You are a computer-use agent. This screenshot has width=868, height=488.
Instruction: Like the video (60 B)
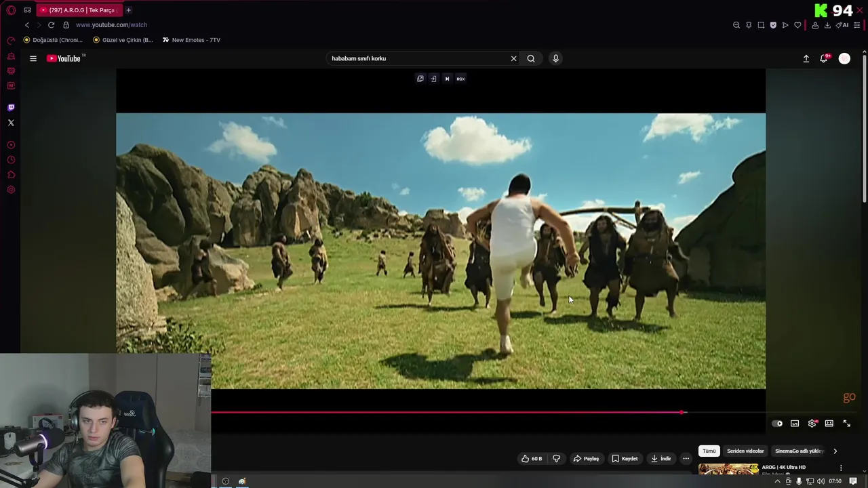pos(532,459)
